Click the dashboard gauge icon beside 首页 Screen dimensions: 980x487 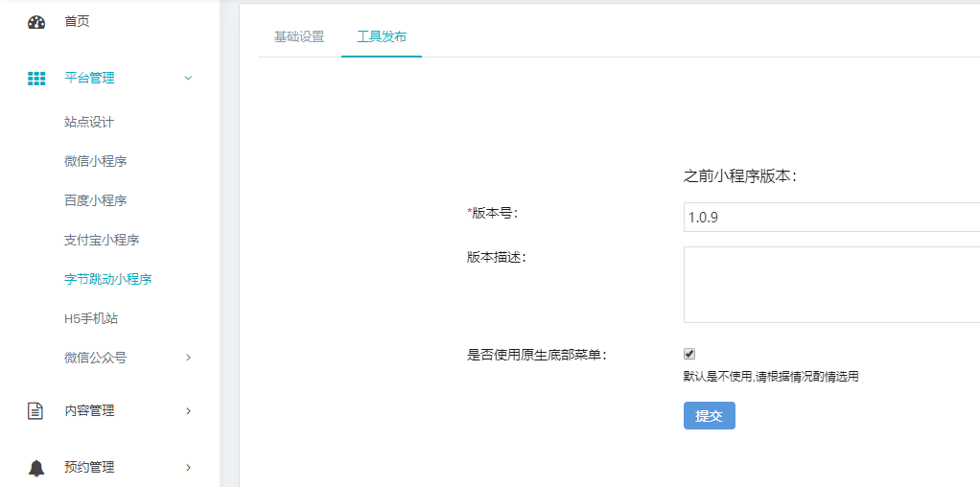(36, 22)
